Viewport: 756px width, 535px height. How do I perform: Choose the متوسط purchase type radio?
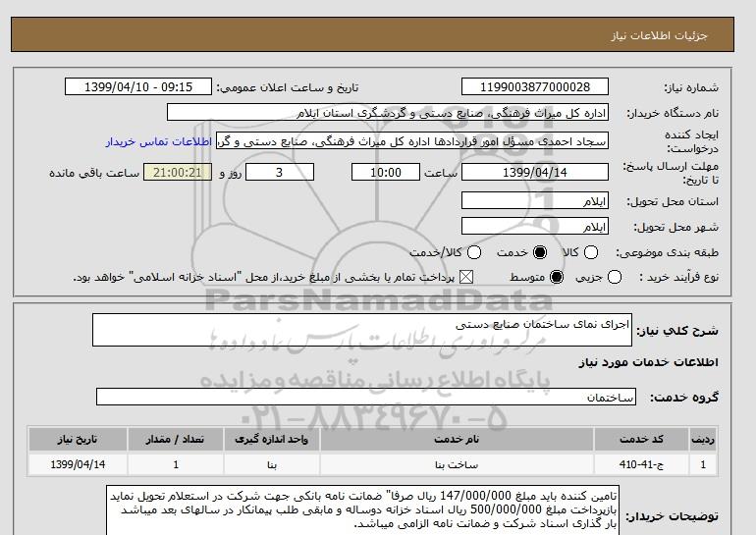click(557, 277)
